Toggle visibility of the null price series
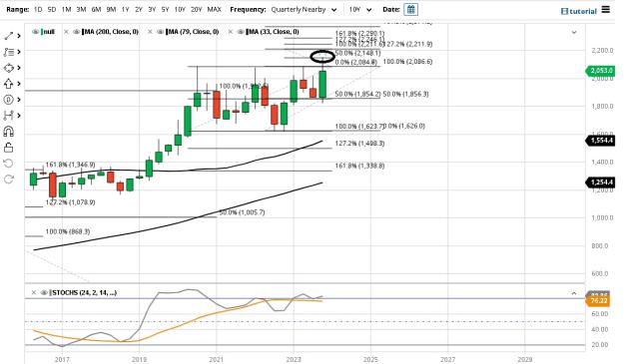The height and width of the screenshot is (364, 624). tap(35, 32)
